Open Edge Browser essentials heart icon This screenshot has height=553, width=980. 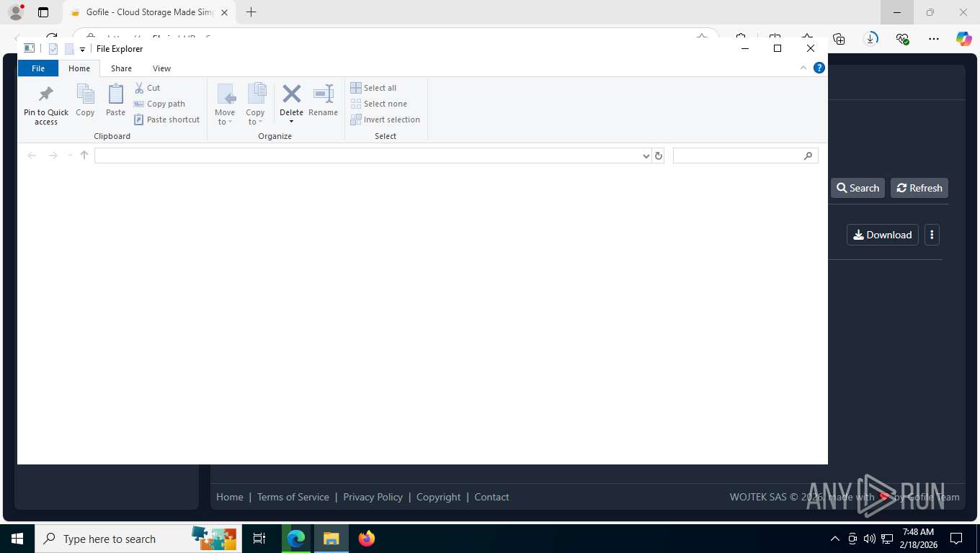[902, 39]
